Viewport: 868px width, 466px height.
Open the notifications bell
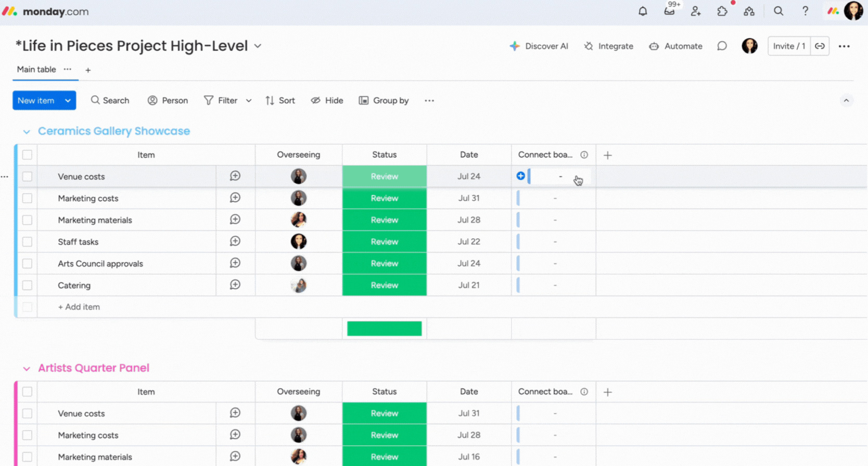[x=643, y=11]
